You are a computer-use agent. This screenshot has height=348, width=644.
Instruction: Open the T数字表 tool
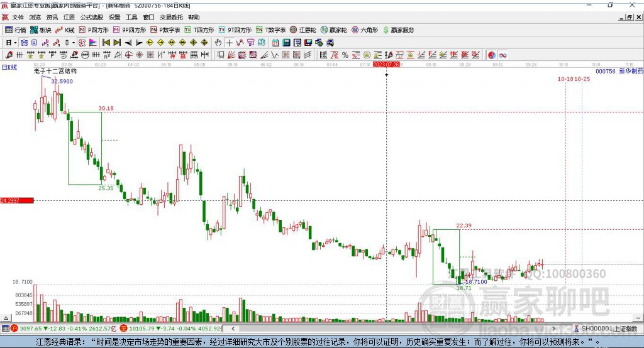coord(270,30)
